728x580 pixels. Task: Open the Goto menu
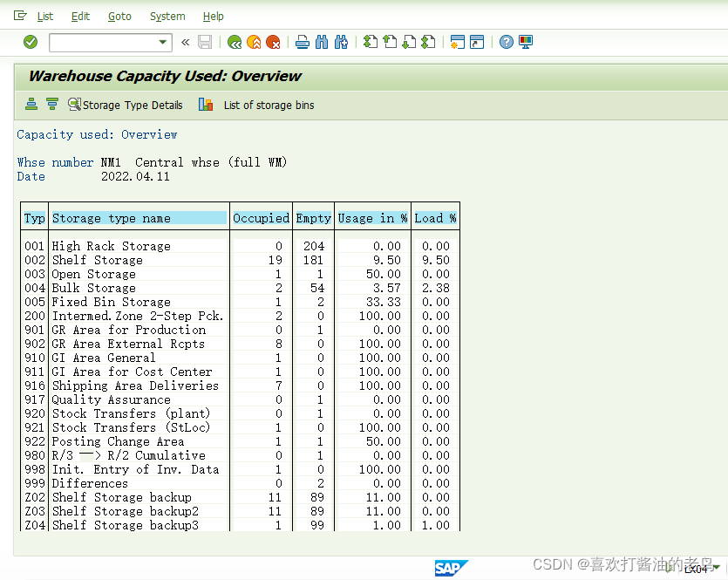coord(119,16)
